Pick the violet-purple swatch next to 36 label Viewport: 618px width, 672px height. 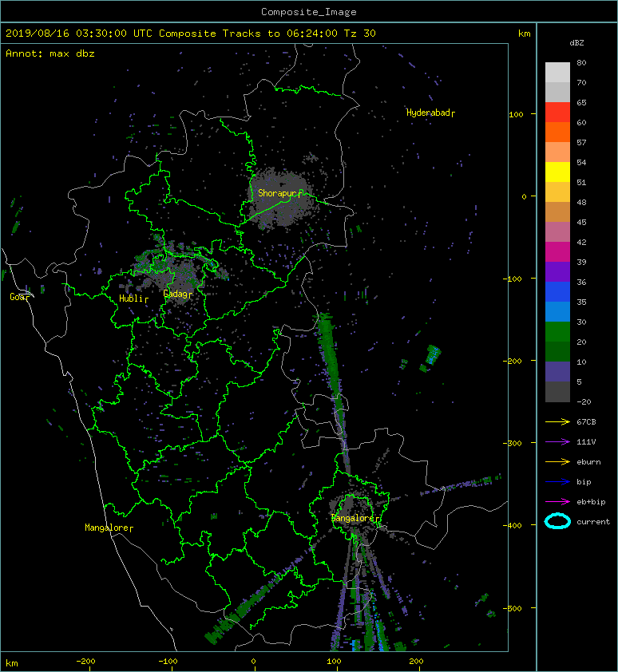click(x=557, y=271)
